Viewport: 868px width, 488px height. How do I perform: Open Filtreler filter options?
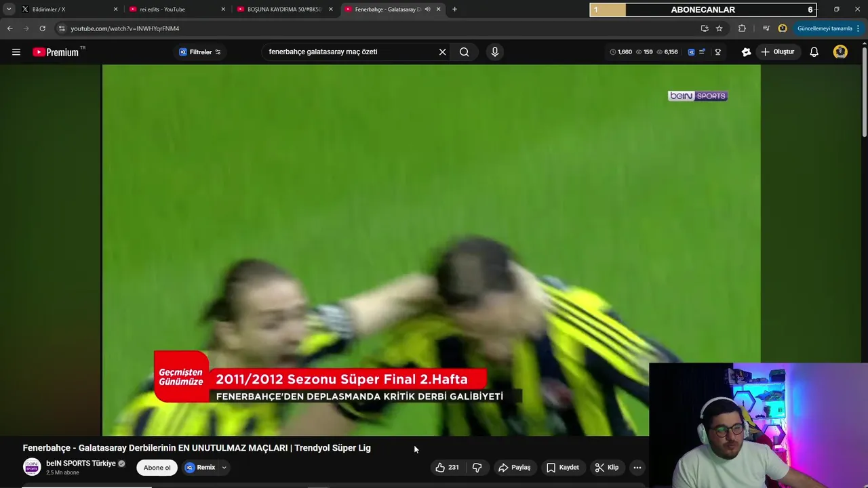point(200,52)
